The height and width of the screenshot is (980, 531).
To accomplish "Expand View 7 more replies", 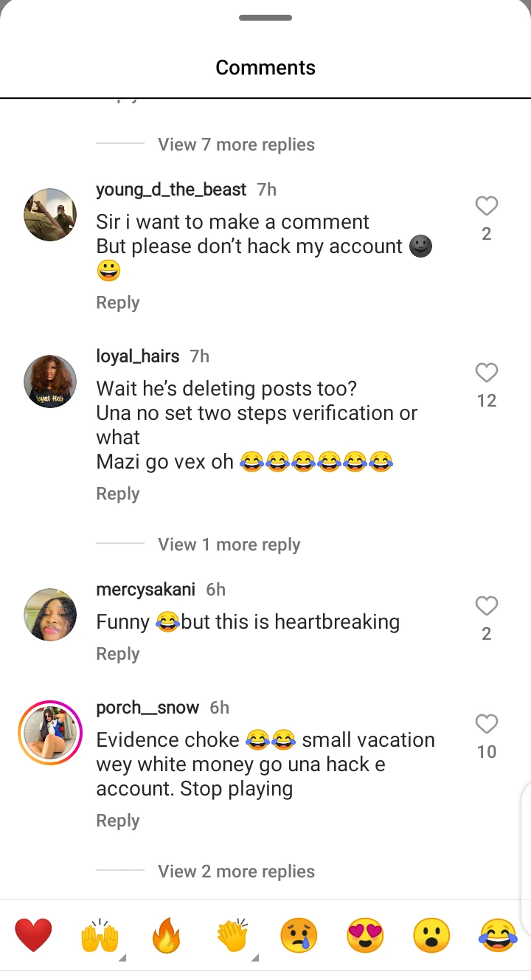I will [236, 145].
